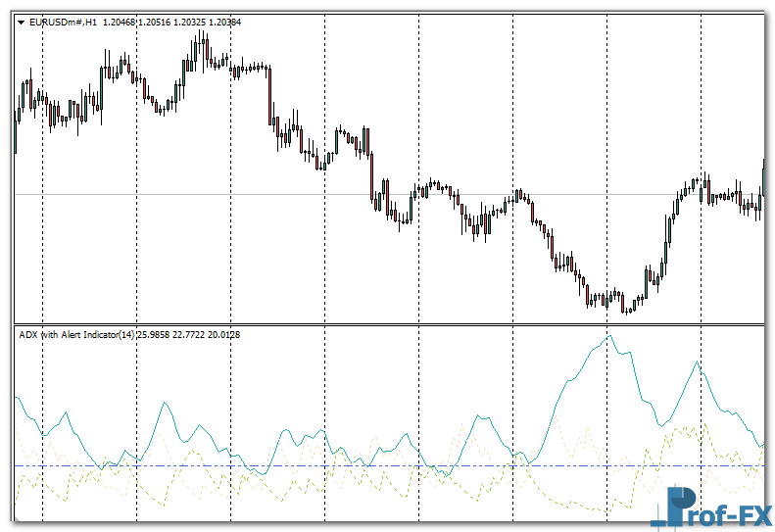This screenshot has height=532, width=775.
Task: Select the highest peak of the teal ADX line
Action: pyautogui.click(x=610, y=336)
